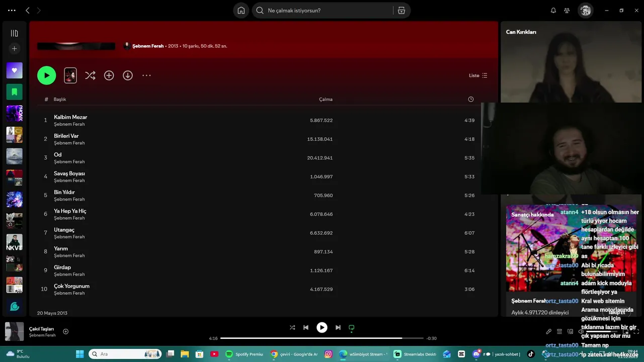Open the queue icon in player bar
The height and width of the screenshot is (362, 644).
(x=559, y=332)
